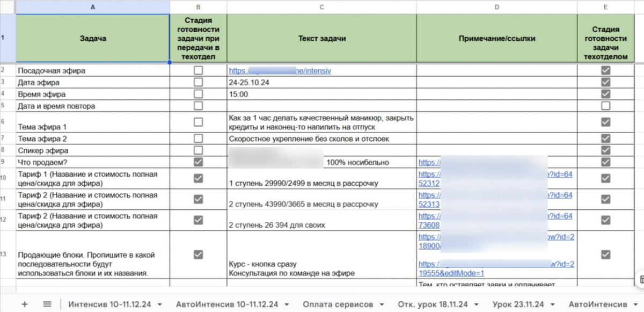
Task: Open the all sheets list icon
Action: coord(47,304)
